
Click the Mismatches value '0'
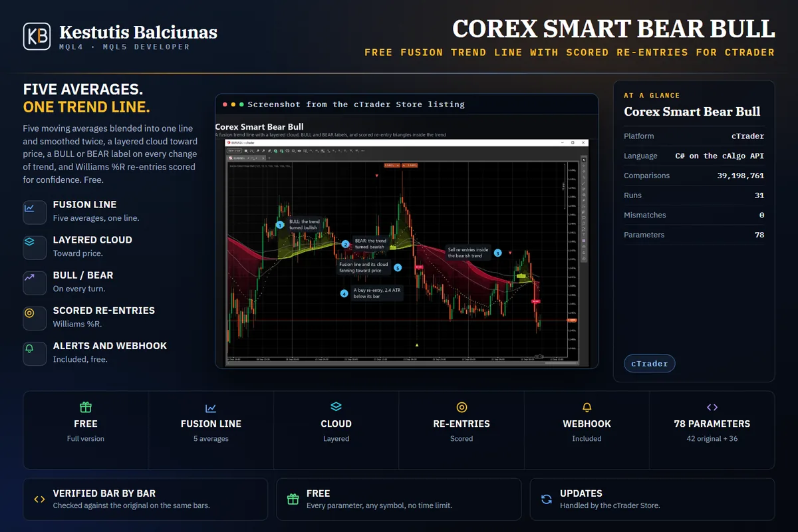[762, 215]
